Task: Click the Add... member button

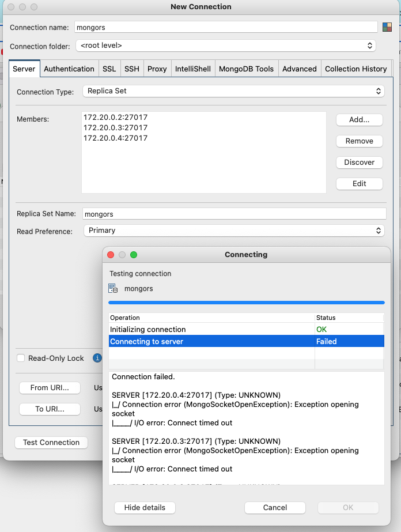Action: pos(359,120)
